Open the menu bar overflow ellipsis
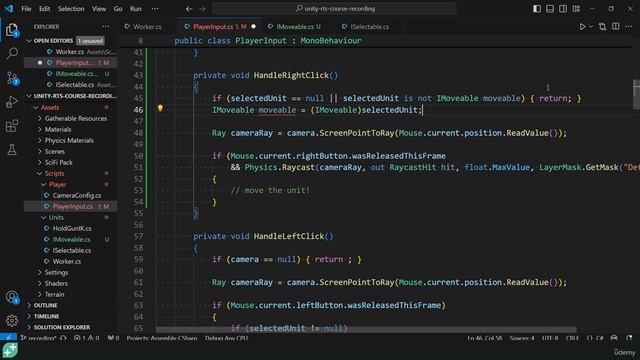This screenshot has width=640, height=360. (x=155, y=9)
